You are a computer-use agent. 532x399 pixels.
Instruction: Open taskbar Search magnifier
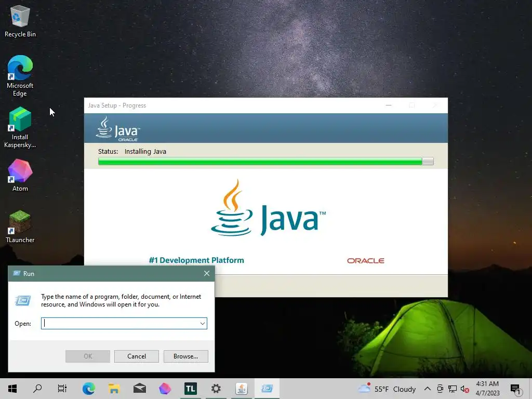37,389
